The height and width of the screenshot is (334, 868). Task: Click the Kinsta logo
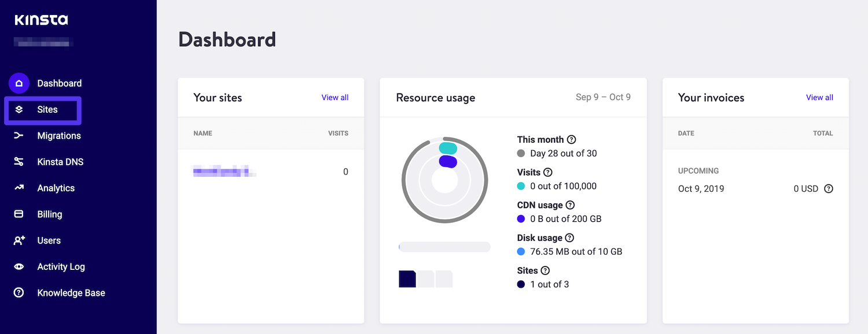41,19
